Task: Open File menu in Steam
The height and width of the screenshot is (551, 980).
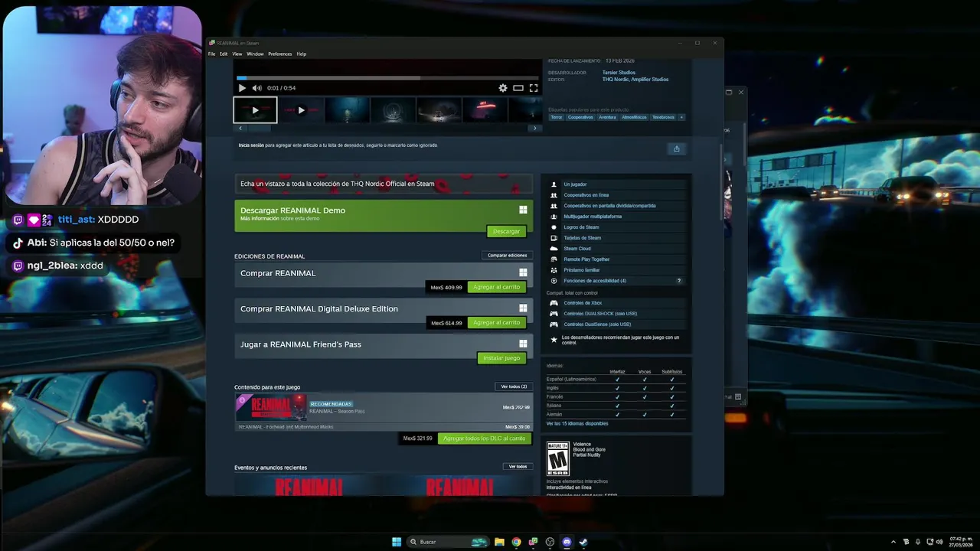Action: [x=212, y=54]
